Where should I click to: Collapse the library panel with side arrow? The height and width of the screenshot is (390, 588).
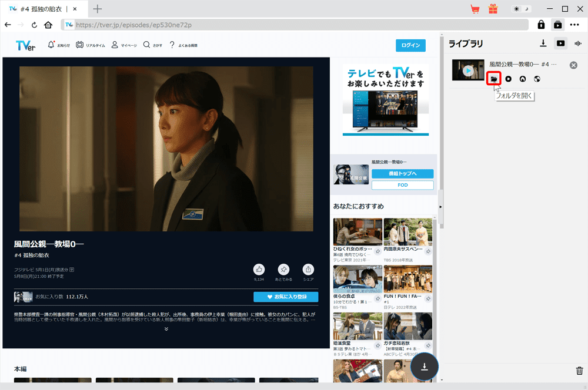point(440,206)
